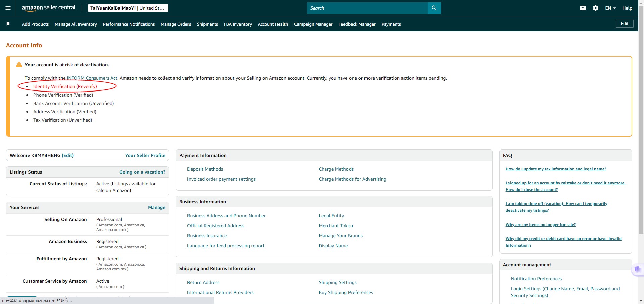Open Charge Methods link
The width and height of the screenshot is (644, 304).
336,169
